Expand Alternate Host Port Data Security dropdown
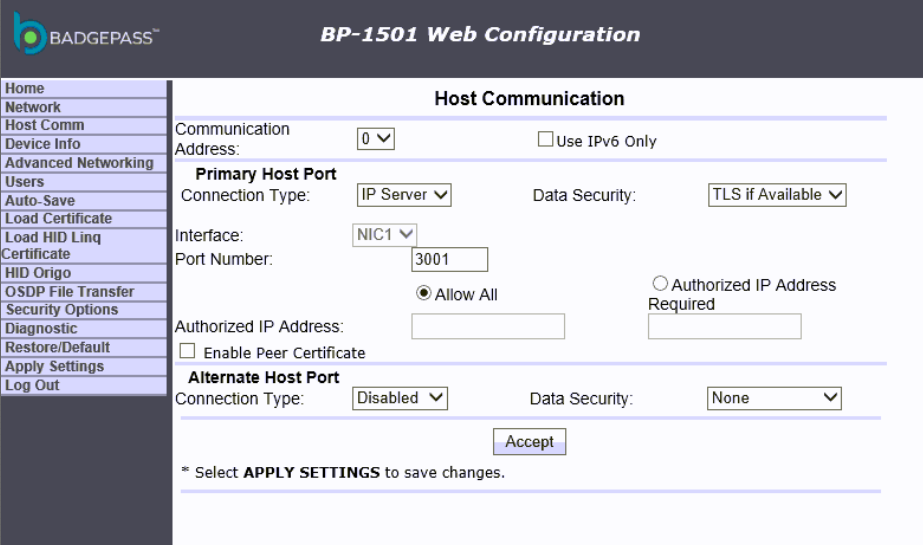The width and height of the screenshot is (923, 545). point(774,398)
